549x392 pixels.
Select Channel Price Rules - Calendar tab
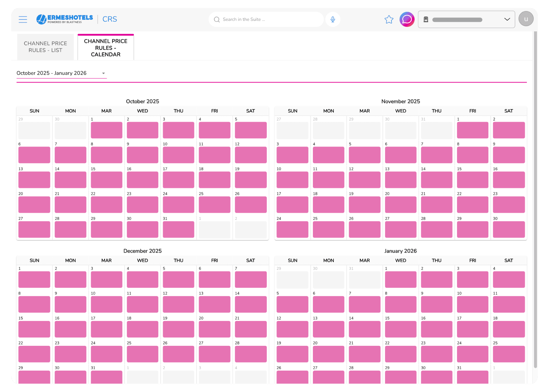106,48
